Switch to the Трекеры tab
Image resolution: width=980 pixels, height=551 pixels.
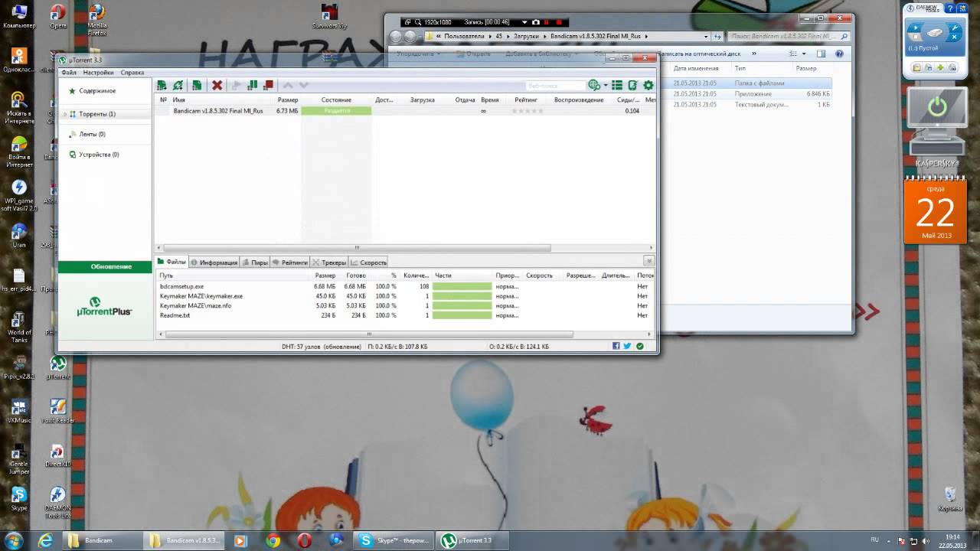(329, 262)
